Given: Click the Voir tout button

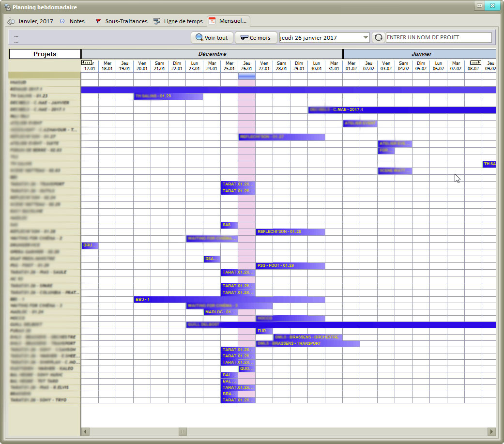Looking at the screenshot, I should click(212, 38).
